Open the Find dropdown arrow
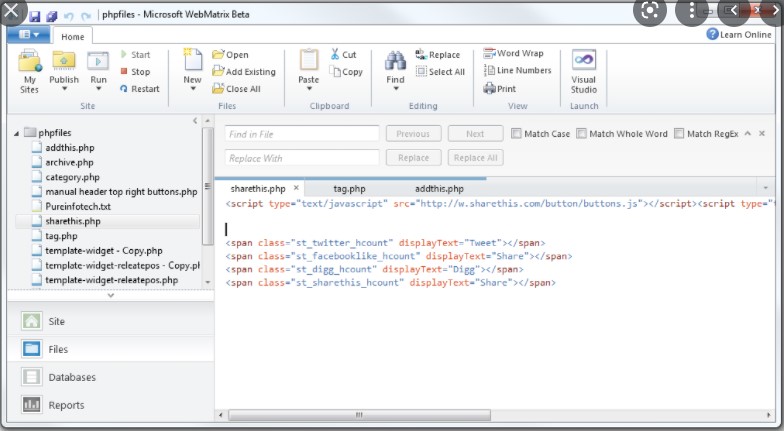 395,89
